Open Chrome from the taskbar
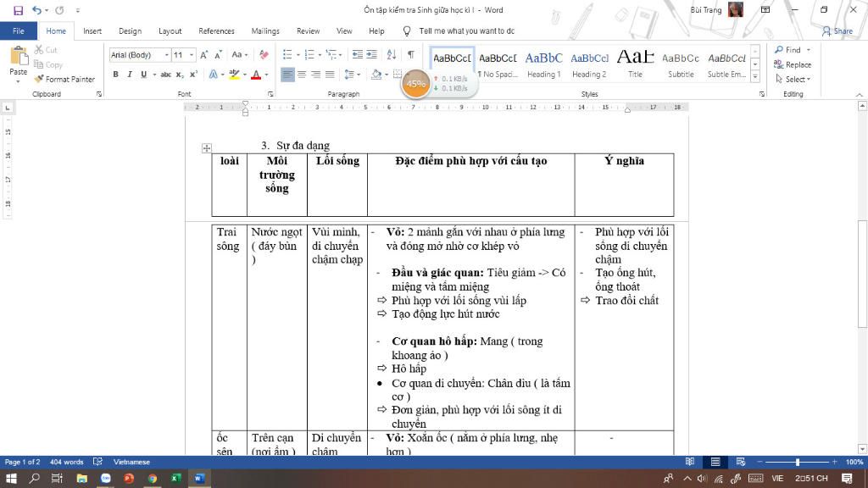 pyautogui.click(x=153, y=479)
